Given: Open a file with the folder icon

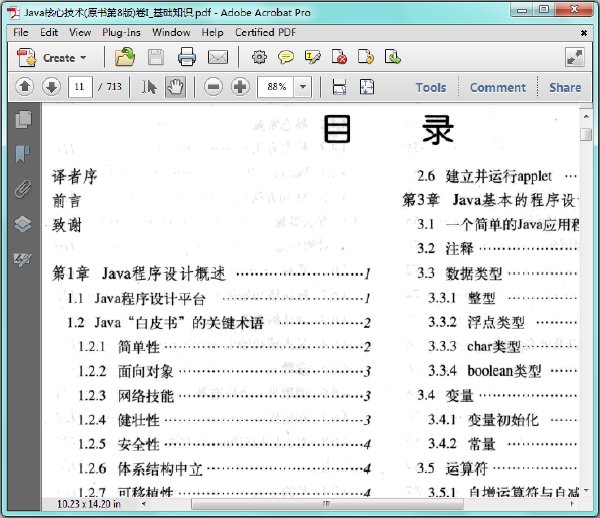Looking at the screenshot, I should pyautogui.click(x=125, y=57).
